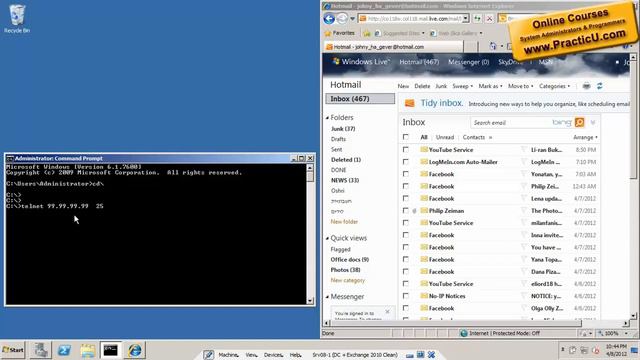Check the No-IP Notices message checkbox

tap(405, 296)
